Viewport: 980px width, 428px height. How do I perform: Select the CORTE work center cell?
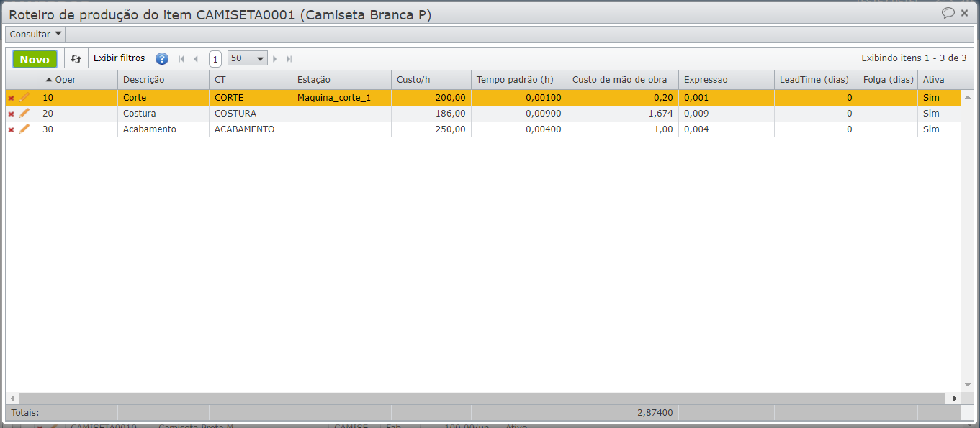(x=251, y=98)
